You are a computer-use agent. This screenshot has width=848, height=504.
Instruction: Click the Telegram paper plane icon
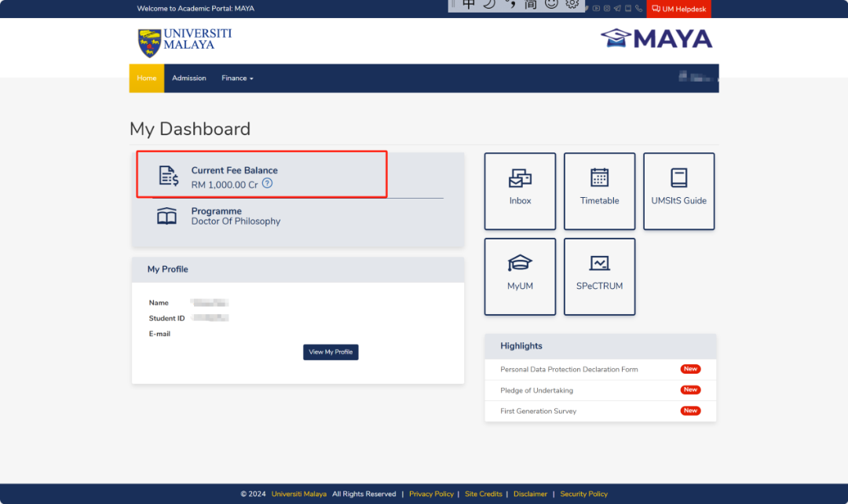(x=617, y=8)
